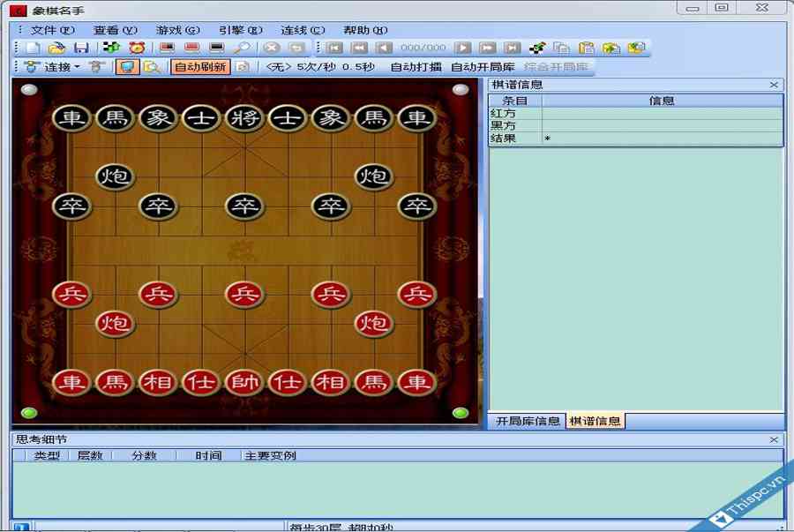Click the green light at board bottom-left
Image resolution: width=794 pixels, height=532 pixels.
coord(29,413)
